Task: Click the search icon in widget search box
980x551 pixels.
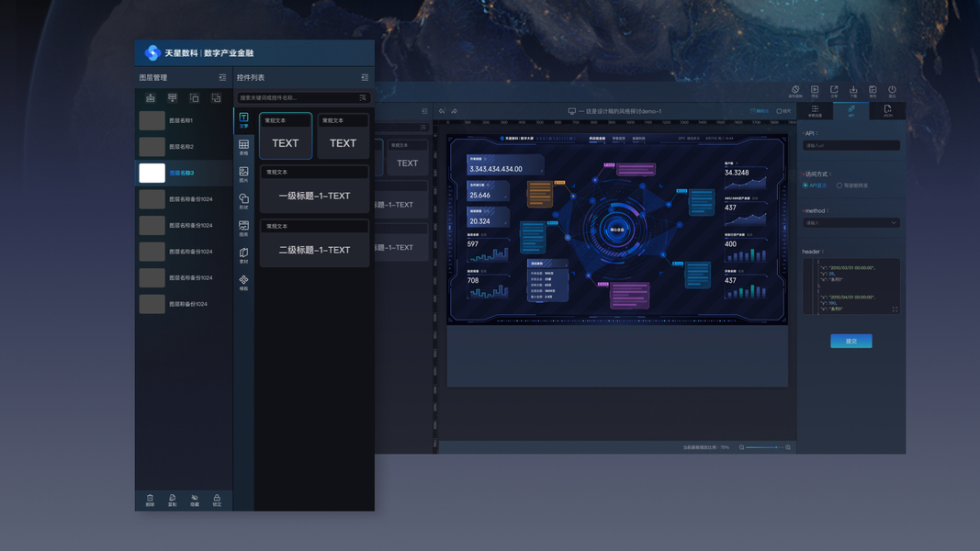Action: click(x=363, y=98)
